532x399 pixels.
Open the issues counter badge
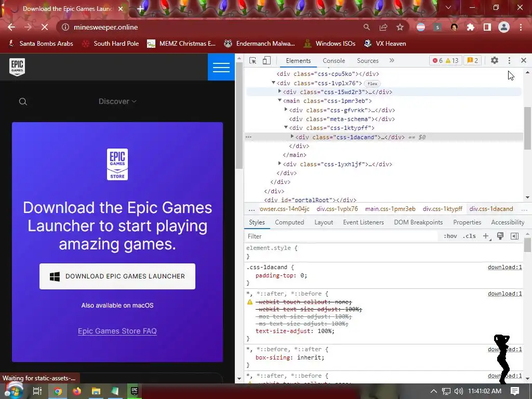472,60
